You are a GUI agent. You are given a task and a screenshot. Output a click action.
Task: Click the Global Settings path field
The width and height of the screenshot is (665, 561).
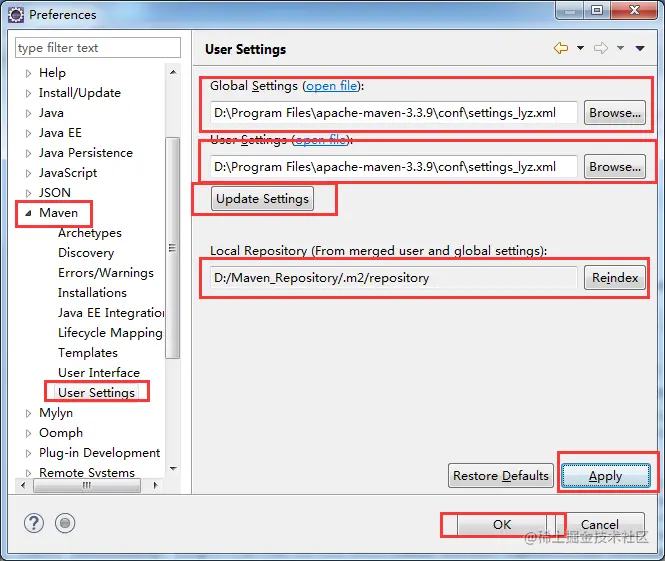tap(394, 113)
